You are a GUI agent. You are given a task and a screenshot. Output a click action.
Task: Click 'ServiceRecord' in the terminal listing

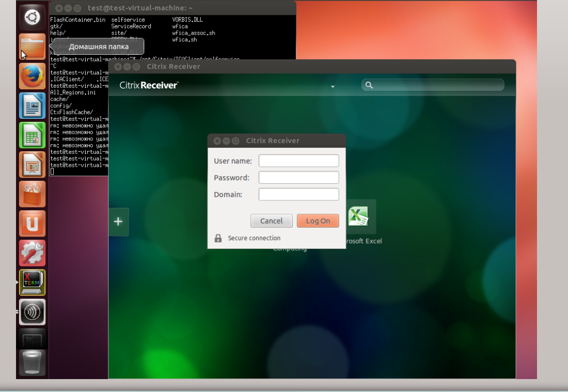coord(131,26)
